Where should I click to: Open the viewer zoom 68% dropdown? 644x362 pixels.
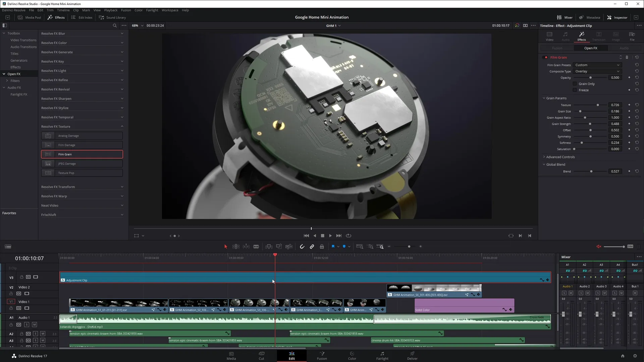click(x=138, y=25)
